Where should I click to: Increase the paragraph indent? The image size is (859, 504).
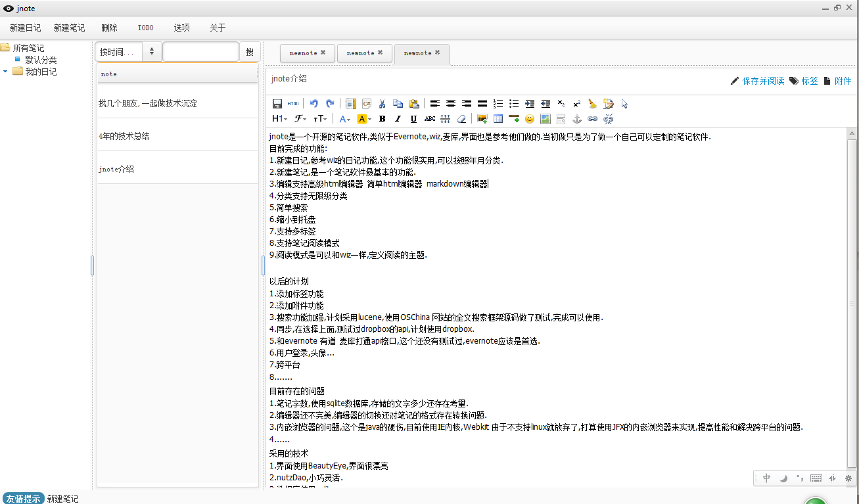pyautogui.click(x=530, y=104)
